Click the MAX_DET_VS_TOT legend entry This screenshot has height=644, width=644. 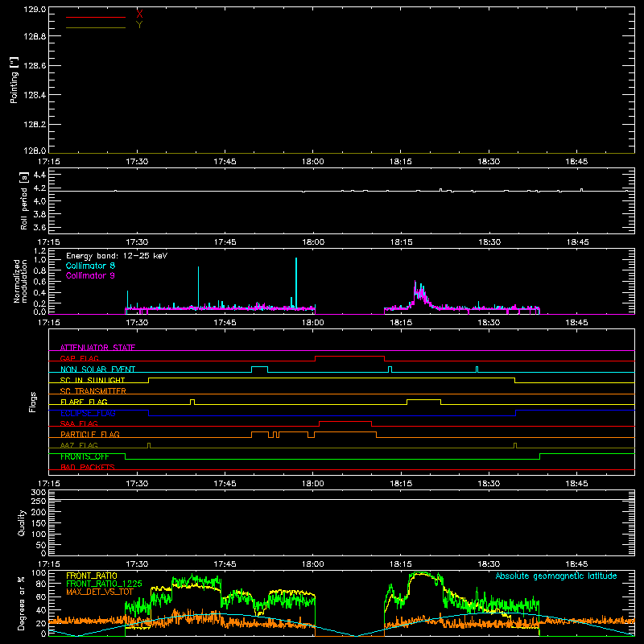[x=100, y=592]
